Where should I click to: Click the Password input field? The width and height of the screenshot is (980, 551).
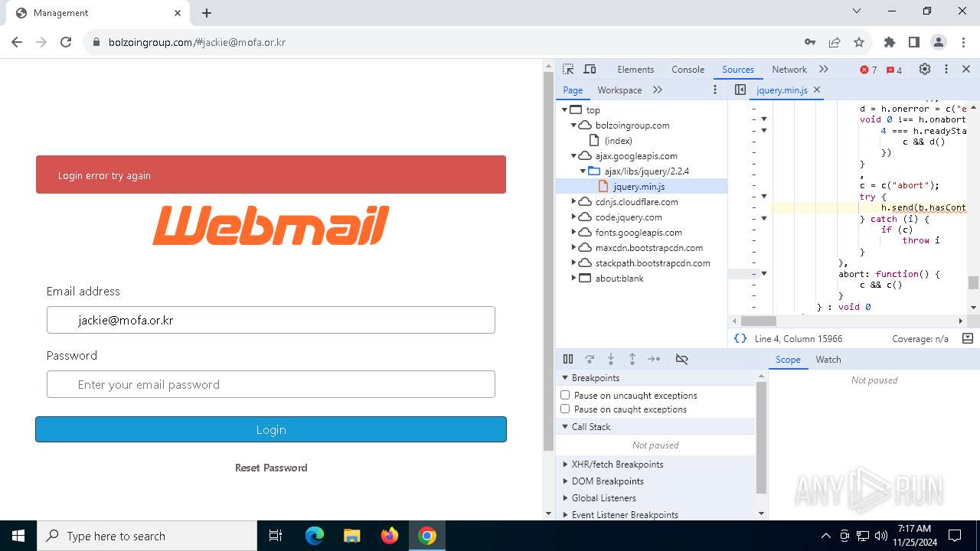tap(271, 384)
